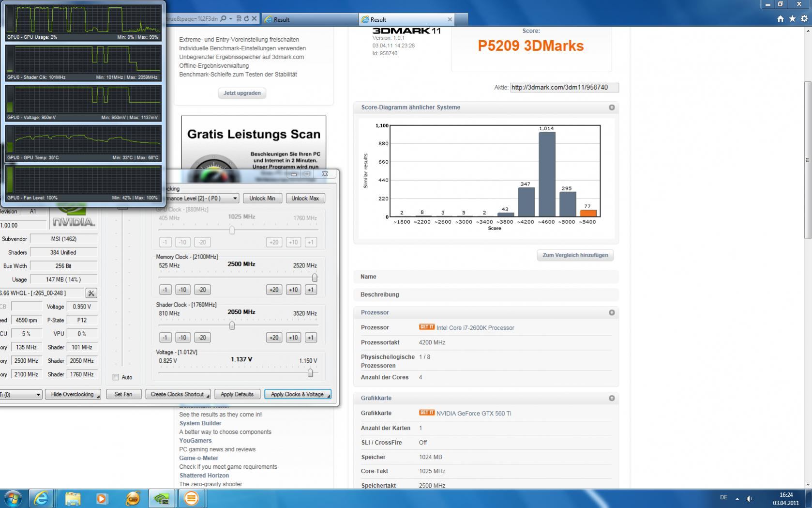This screenshot has height=508, width=812.
Task: Open address bar search dropdown arrow
Action: point(231,19)
